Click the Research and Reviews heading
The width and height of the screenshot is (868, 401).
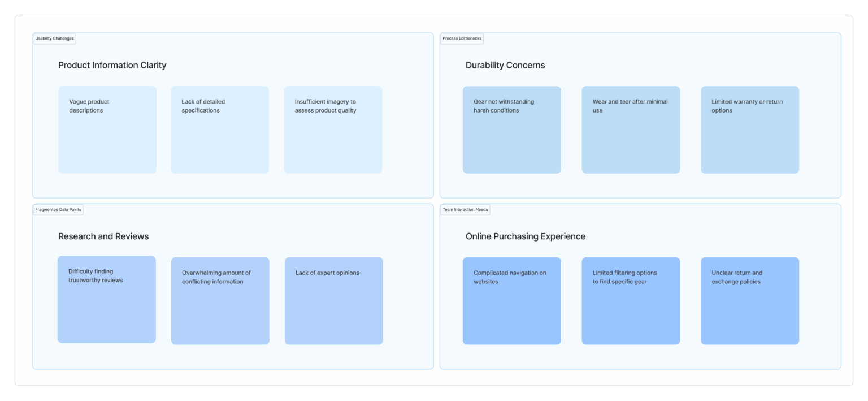(103, 236)
